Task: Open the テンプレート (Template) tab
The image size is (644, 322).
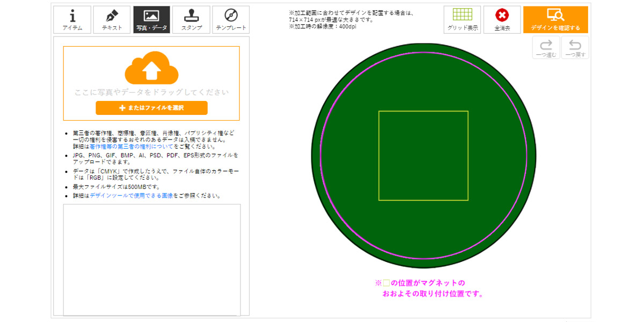Action: (x=231, y=20)
